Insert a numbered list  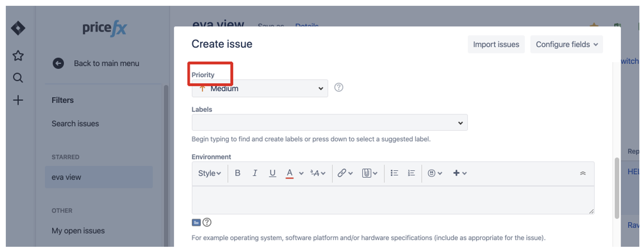click(x=411, y=173)
